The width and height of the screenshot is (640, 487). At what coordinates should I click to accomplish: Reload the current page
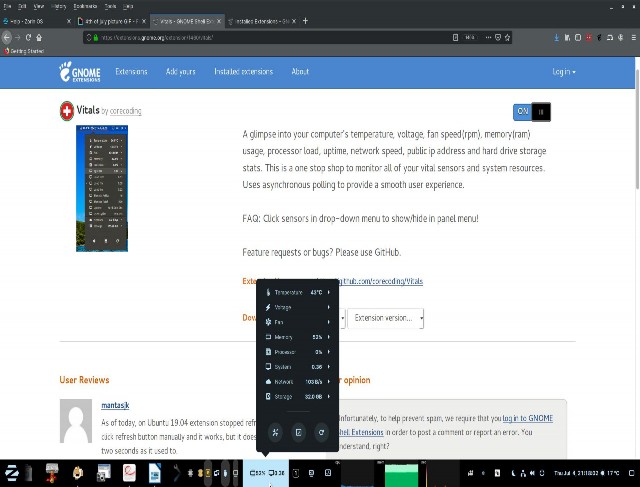(x=28, y=38)
